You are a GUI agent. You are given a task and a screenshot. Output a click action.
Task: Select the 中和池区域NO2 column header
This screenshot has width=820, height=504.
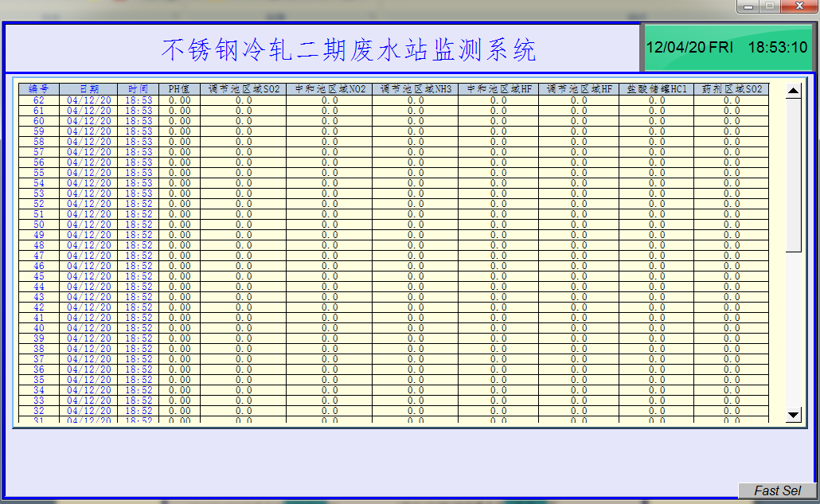pos(329,89)
